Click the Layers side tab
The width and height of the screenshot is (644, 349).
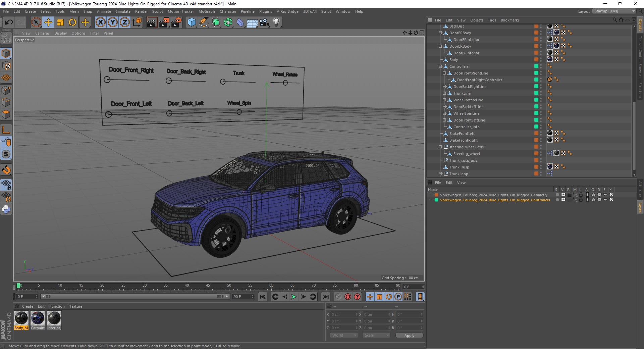[x=640, y=207]
